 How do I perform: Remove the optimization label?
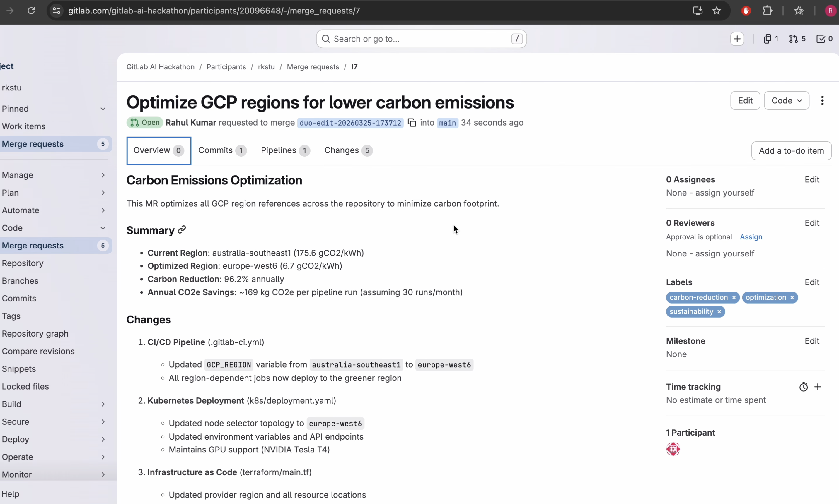[792, 297]
